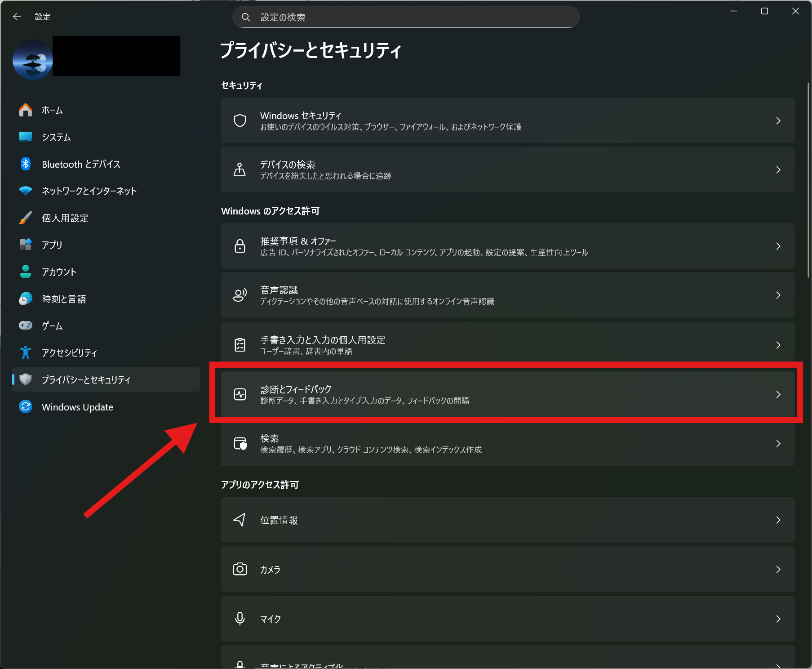Go to Bluetooth とデバイス settings
The width and height of the screenshot is (812, 669).
(106, 164)
